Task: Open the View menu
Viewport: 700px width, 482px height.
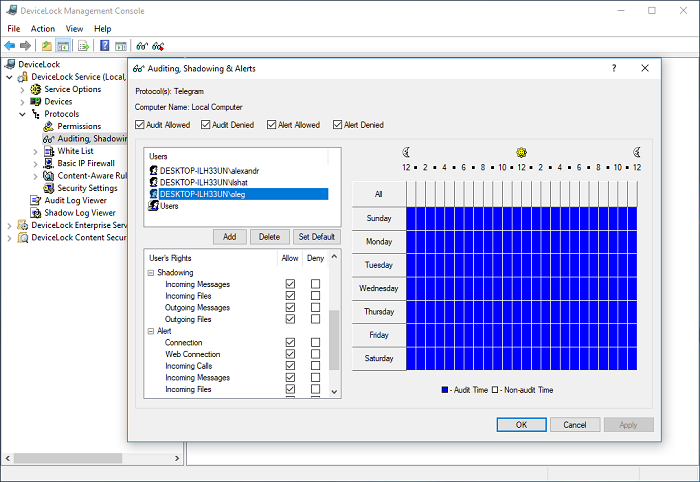Action: coord(74,29)
